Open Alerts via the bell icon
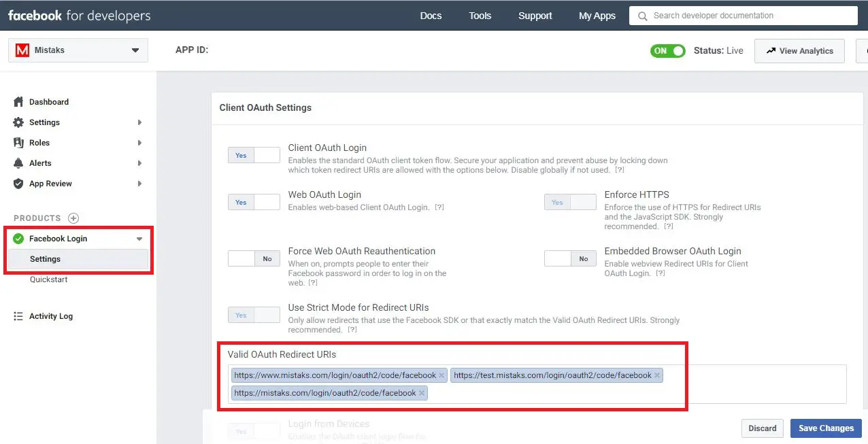The height and width of the screenshot is (444, 868). point(19,163)
